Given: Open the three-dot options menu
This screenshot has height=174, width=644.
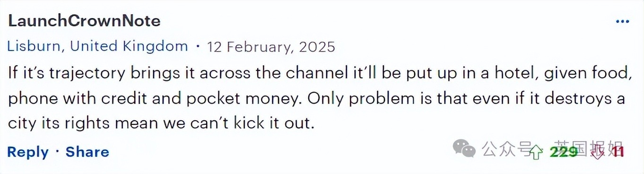Looking at the screenshot, I should tap(622, 21).
